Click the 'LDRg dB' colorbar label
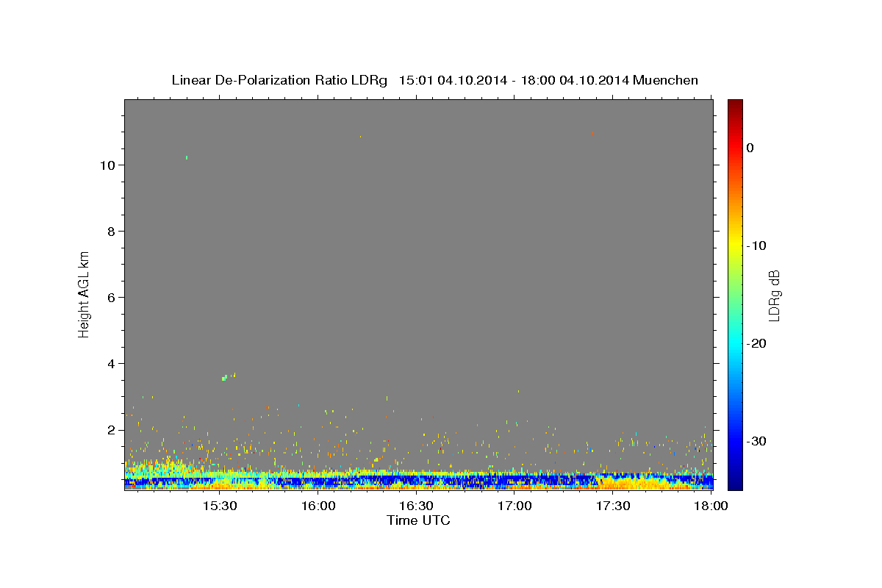The image size is (882, 588). (x=773, y=295)
